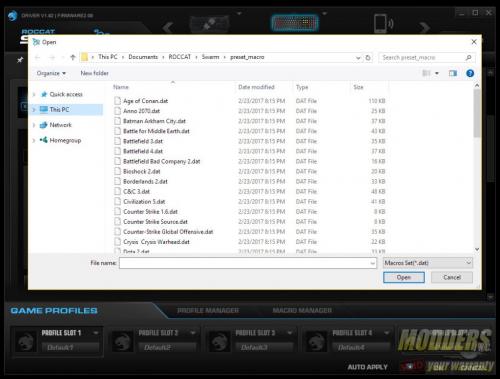Open Profile Slot 3 dropdown arrow

click(290, 333)
